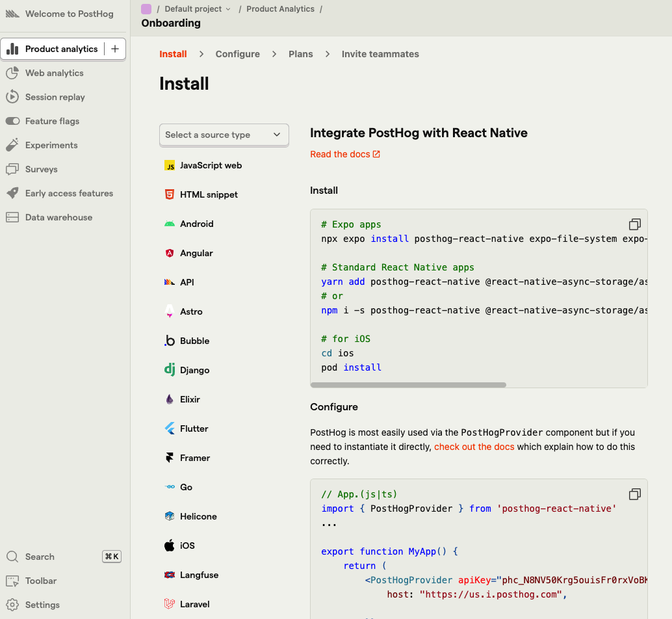Select the Django source icon
Image resolution: width=672 pixels, height=619 pixels.
click(169, 370)
